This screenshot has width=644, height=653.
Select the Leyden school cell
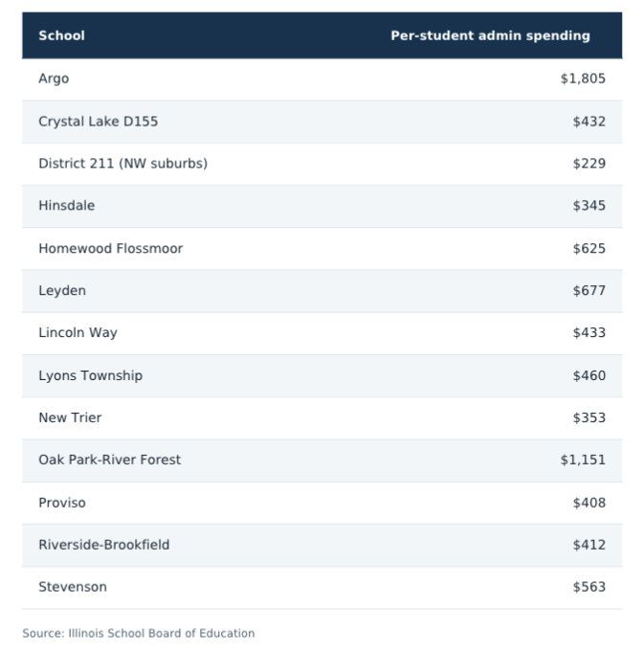[x=62, y=291]
